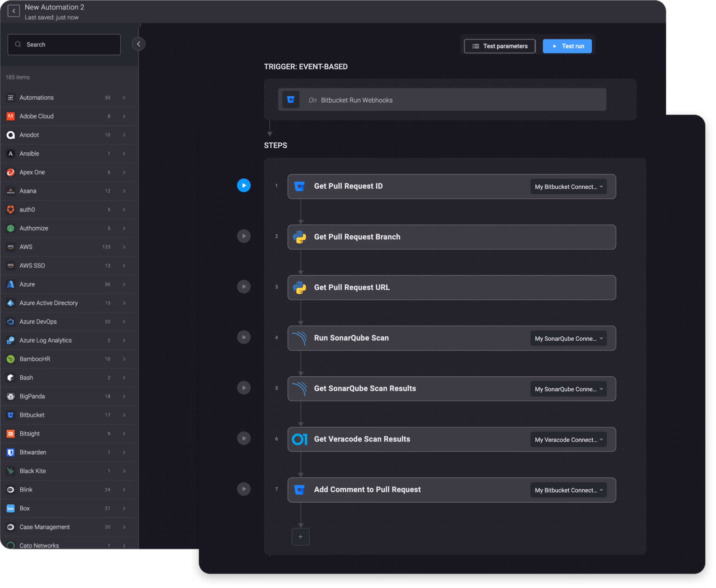
Task: Open the Case Management category
Action: click(x=67, y=527)
